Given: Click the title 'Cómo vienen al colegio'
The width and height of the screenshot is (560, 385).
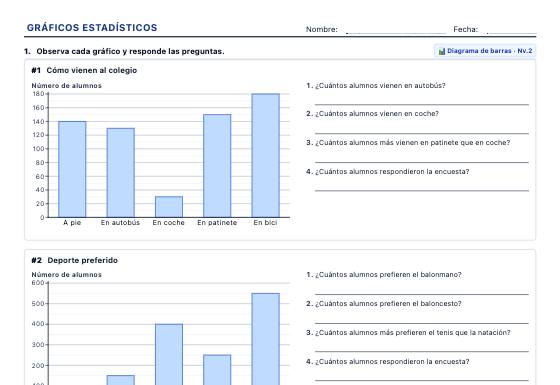Looking at the screenshot, I should pyautogui.click(x=91, y=70).
